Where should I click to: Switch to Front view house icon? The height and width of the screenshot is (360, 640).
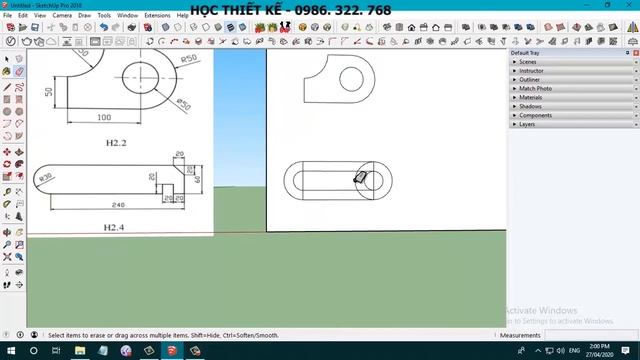click(x=411, y=27)
